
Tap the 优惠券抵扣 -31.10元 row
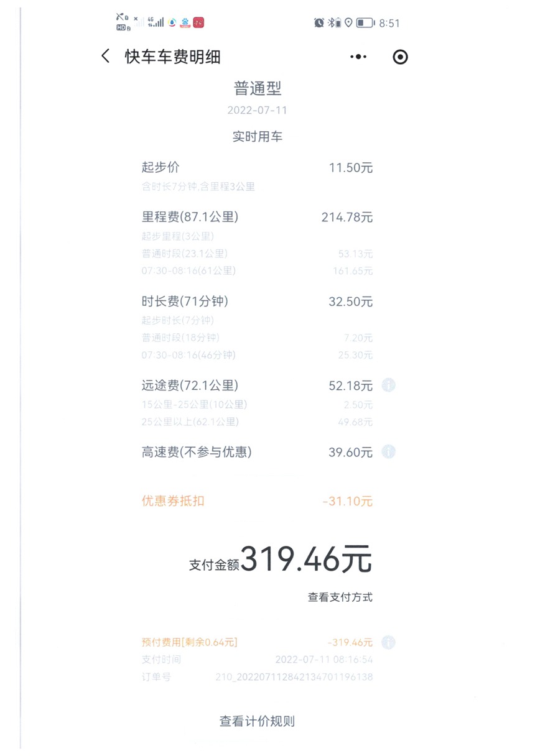tap(257, 501)
